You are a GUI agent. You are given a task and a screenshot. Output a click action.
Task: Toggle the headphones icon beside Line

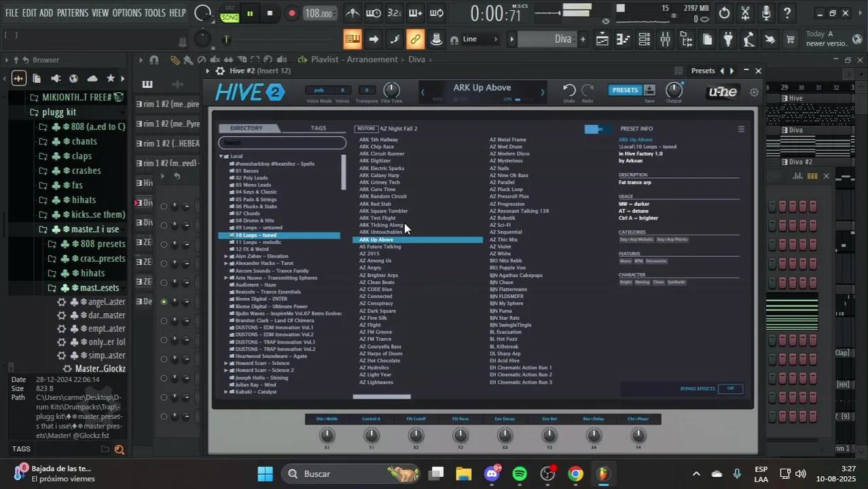coord(454,39)
